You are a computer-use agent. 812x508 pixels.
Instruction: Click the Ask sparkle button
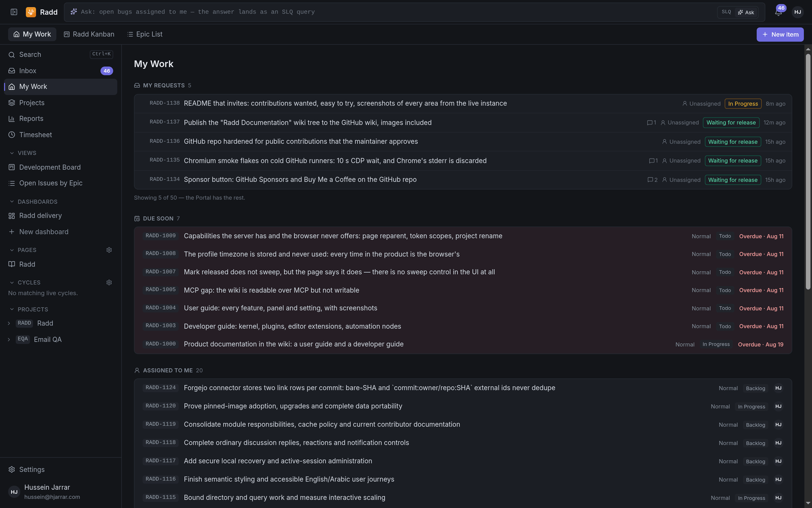(746, 12)
